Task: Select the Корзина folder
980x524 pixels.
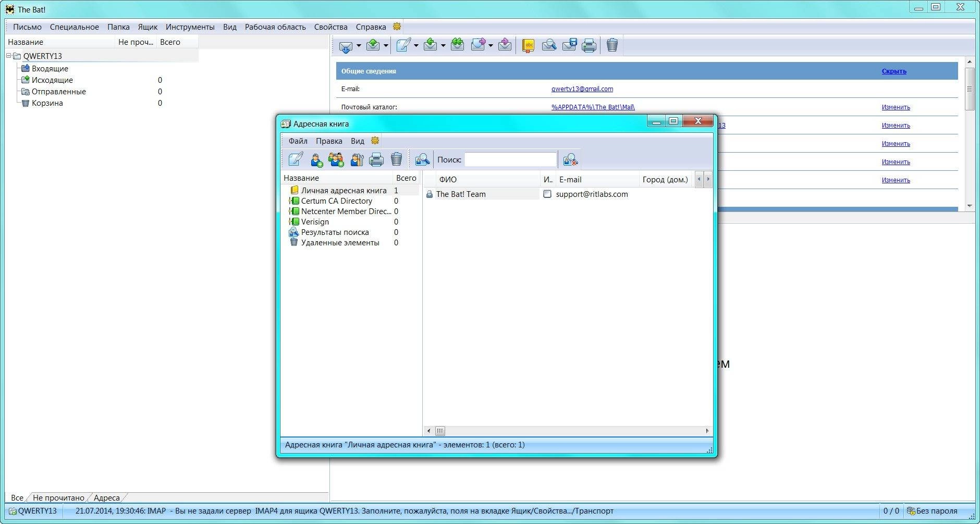Action: (x=42, y=103)
